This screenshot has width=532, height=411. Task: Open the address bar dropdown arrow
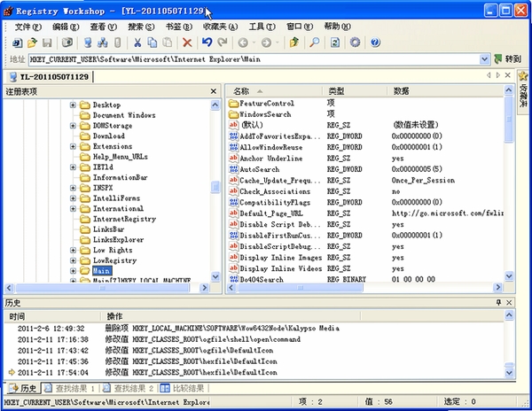(484, 59)
